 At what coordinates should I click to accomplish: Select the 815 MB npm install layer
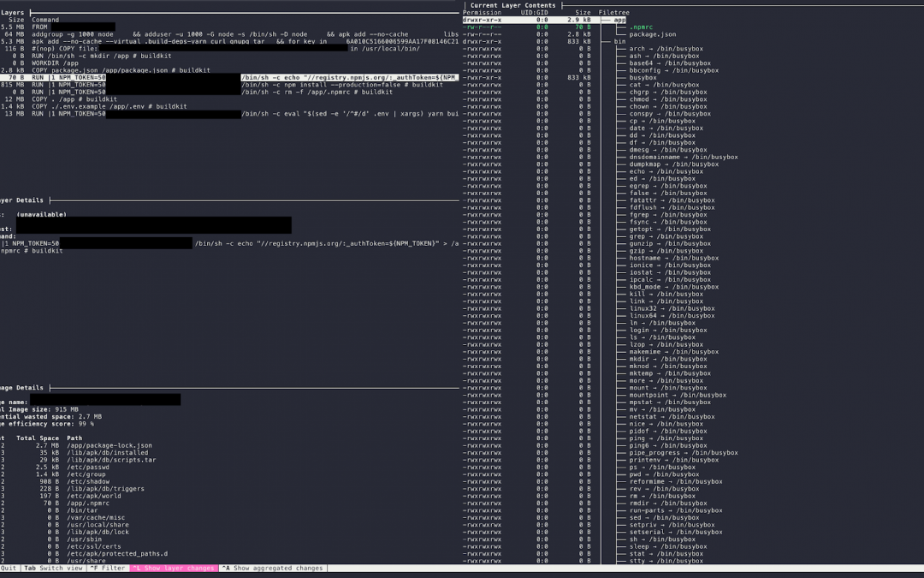pos(230,85)
